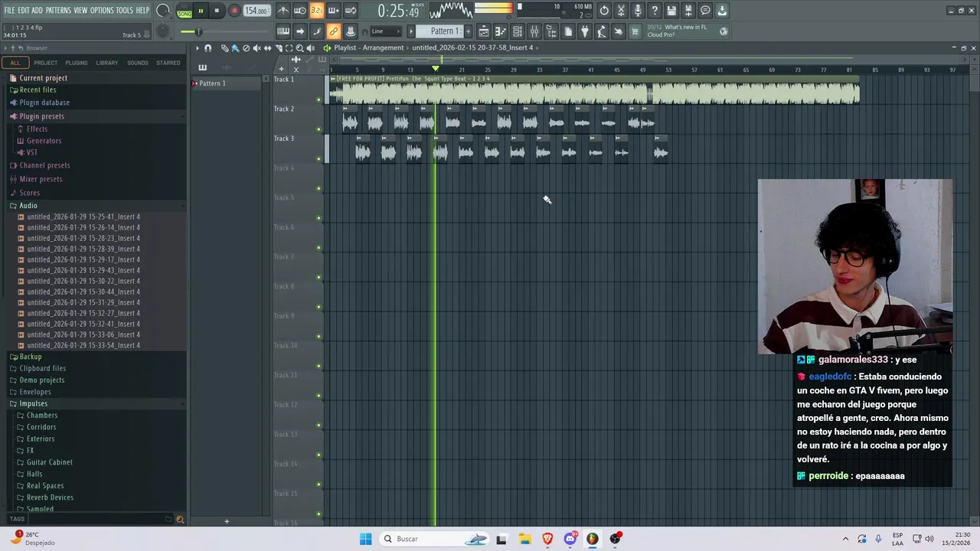Image resolution: width=980 pixels, height=551 pixels.
Task: Toggle overdub blend recording icon
Action: tap(334, 11)
